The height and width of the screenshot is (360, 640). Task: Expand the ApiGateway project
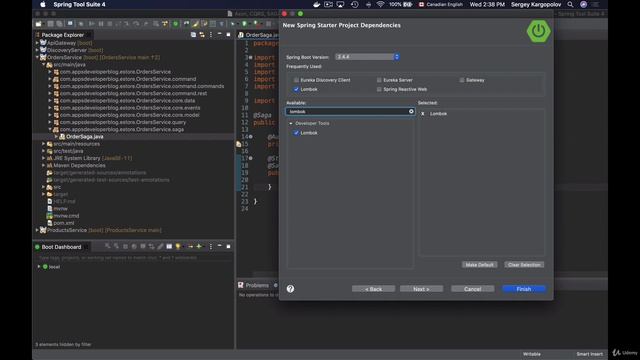37,43
